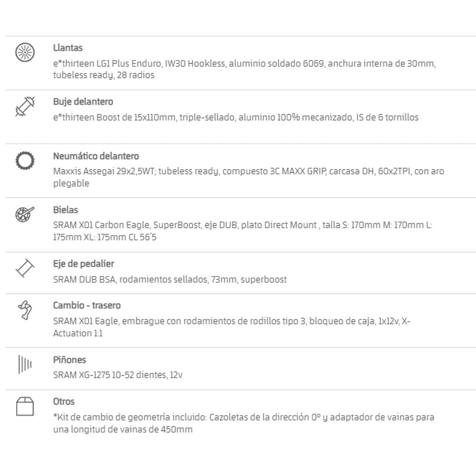Click the rear derailleur icon beside Cambio - trasero
This screenshot has width=476, height=476.
pyautogui.click(x=25, y=310)
